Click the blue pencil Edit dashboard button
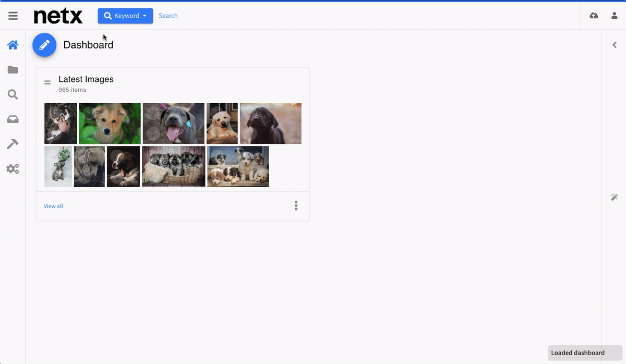Viewport: 626px width, 364px height. 44,45
